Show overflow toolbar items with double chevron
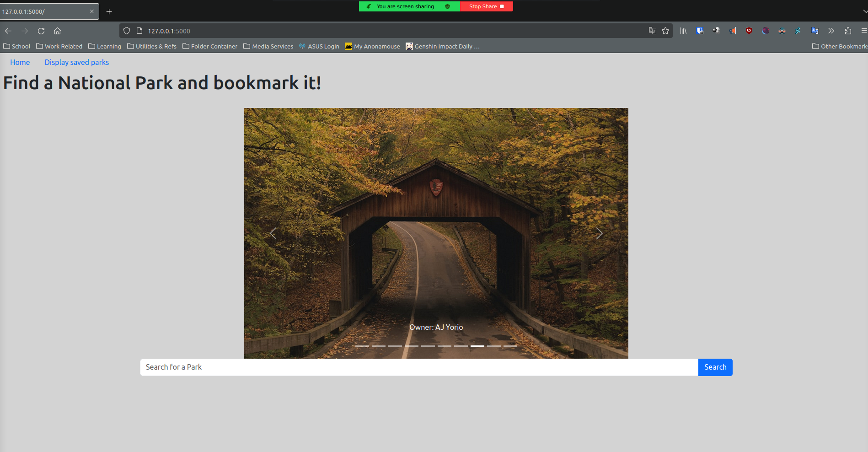 (x=831, y=31)
